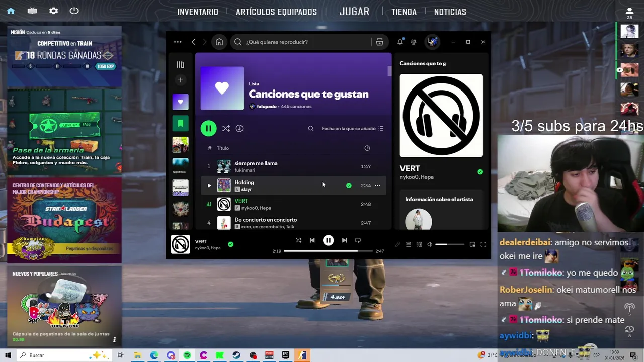Play the track Holding
Image resolution: width=644 pixels, height=362 pixels.
tap(209, 185)
